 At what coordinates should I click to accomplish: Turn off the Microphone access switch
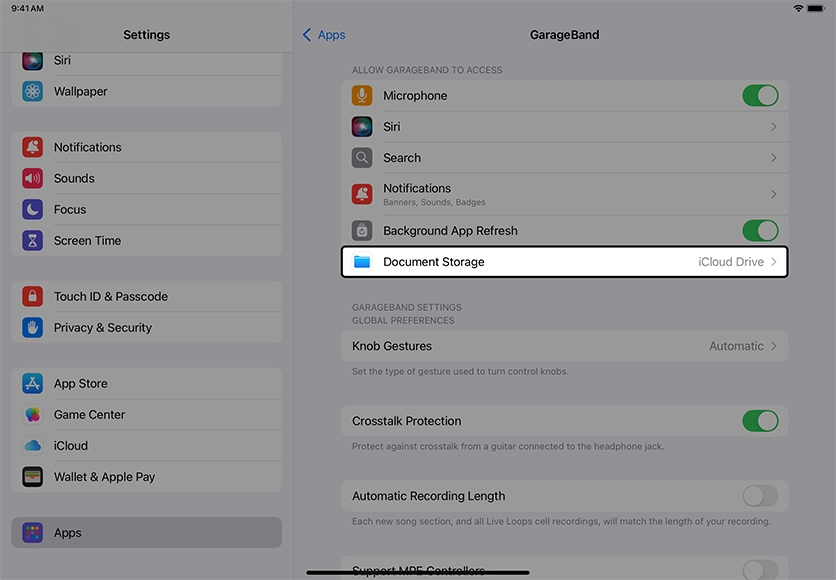(x=760, y=96)
